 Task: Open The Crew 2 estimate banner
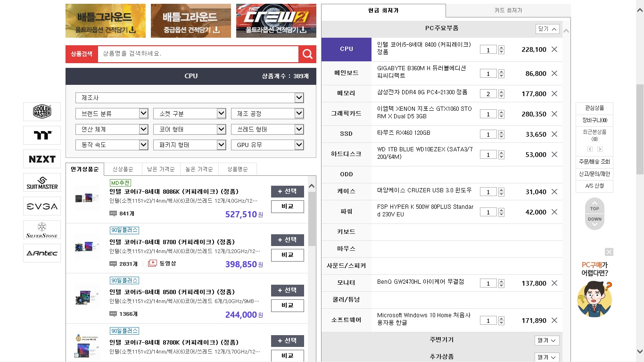(276, 21)
